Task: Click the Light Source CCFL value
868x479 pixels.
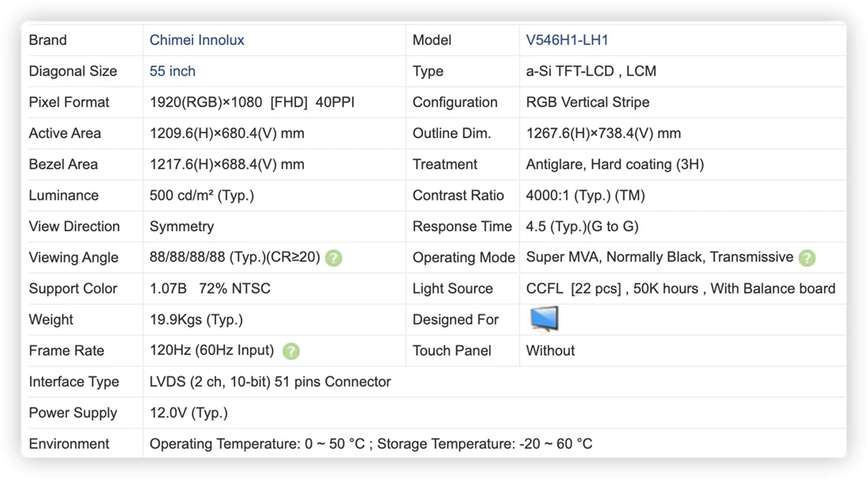Action: coord(680,289)
